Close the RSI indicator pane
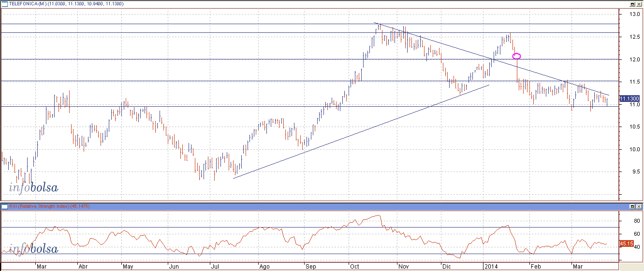The width and height of the screenshot is (644, 271). [639, 206]
